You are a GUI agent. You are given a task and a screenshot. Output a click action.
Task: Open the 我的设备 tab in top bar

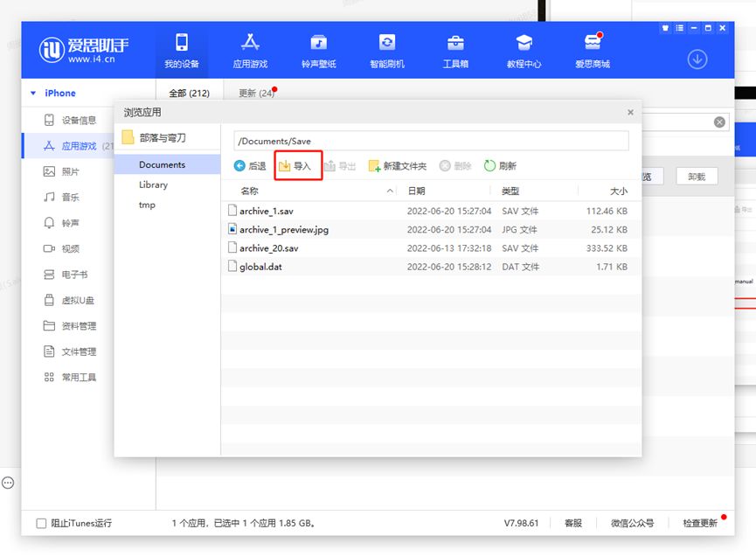(x=182, y=51)
